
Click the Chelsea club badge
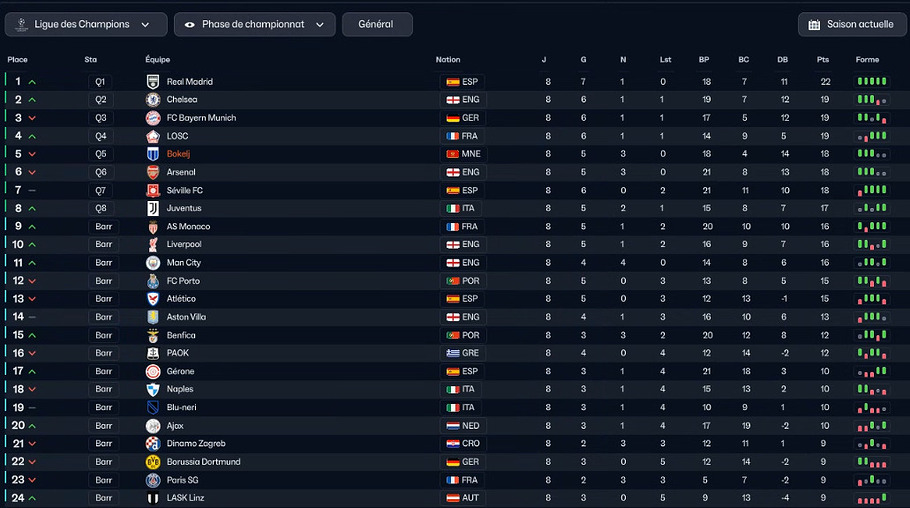[x=153, y=100]
